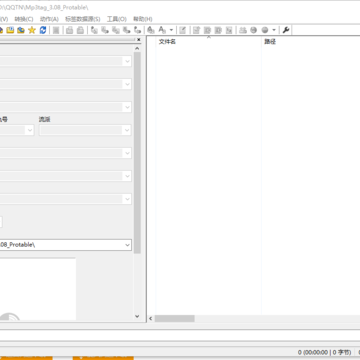The width and height of the screenshot is (360, 360).
Task: Click the tag panel scrollbar down arrow
Action: pyautogui.click(x=137, y=316)
